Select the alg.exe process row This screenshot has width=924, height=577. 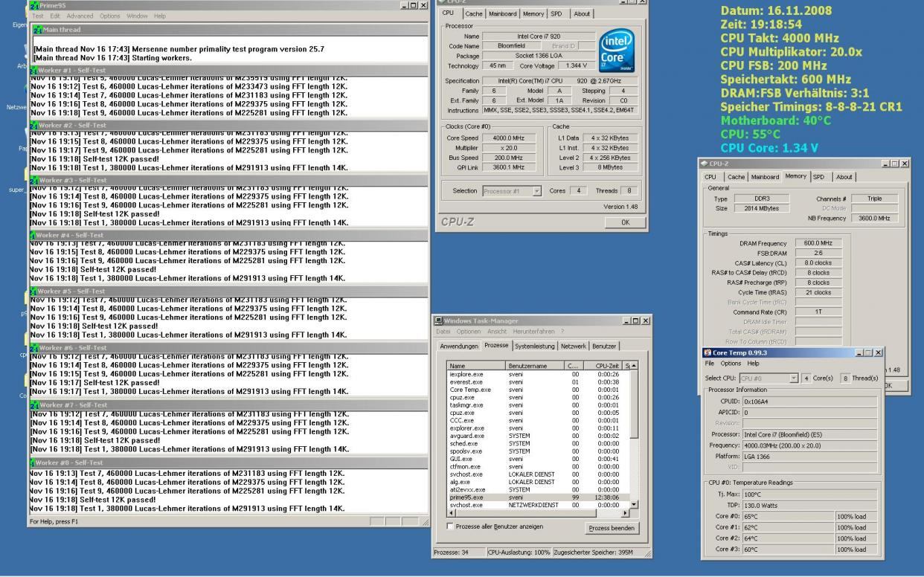(538, 482)
